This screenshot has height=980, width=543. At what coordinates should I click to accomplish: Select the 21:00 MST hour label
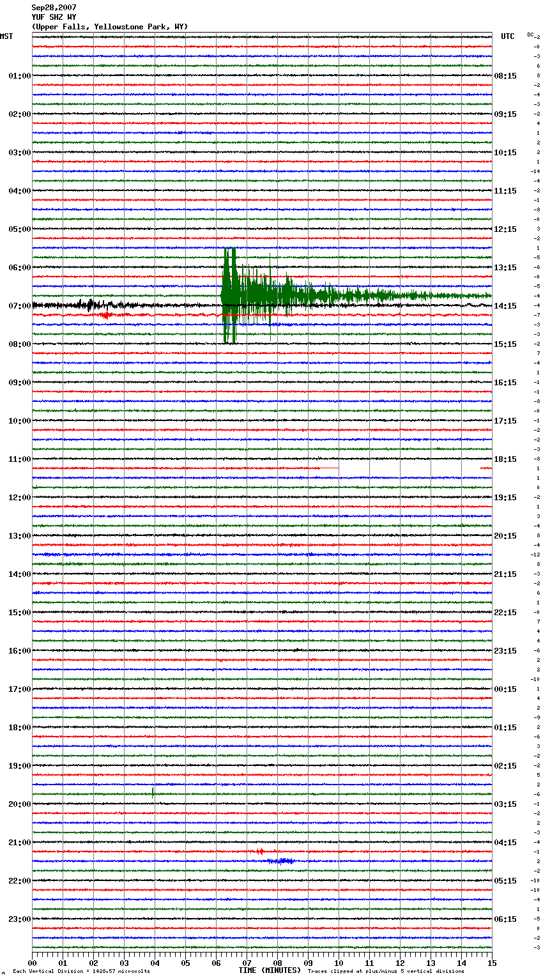tap(20, 843)
